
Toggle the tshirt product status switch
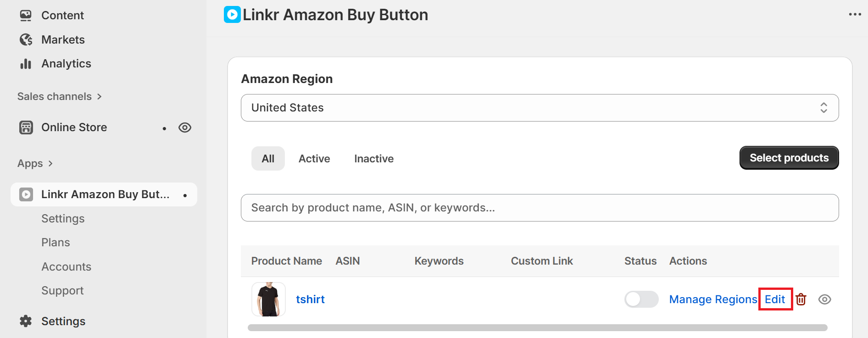click(641, 299)
